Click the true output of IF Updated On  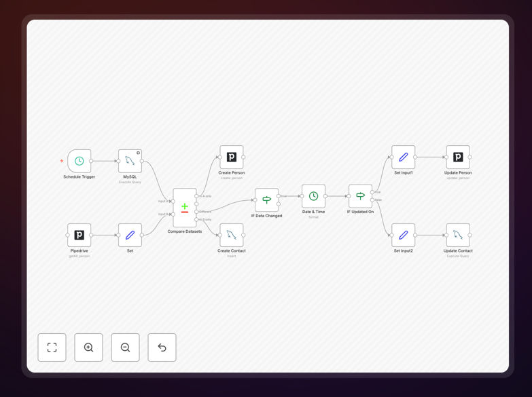372,192
